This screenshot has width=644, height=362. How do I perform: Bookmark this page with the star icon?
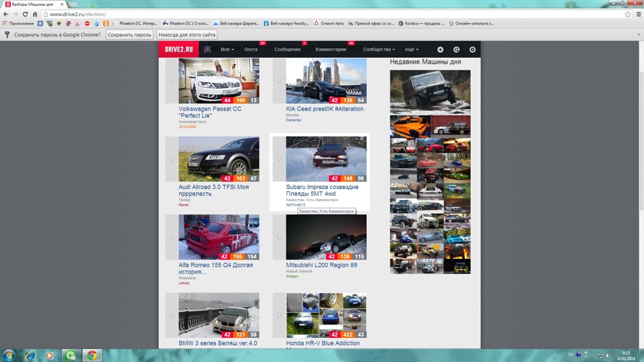click(628, 14)
